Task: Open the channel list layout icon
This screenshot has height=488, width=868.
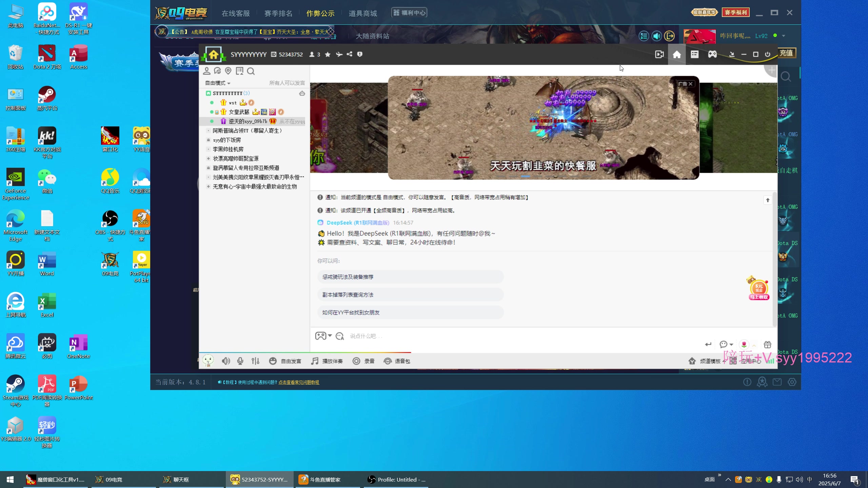Action: [694, 54]
